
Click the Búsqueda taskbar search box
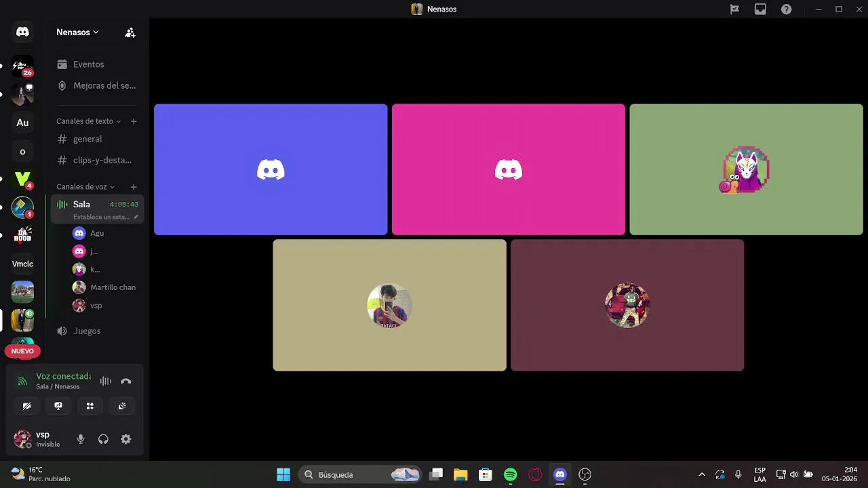click(360, 474)
